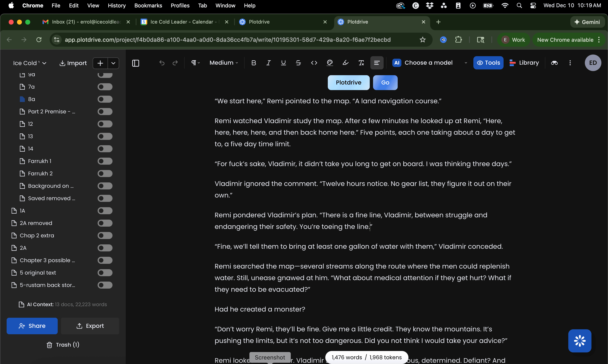
Task: Clear text formatting icon
Action: (x=361, y=63)
